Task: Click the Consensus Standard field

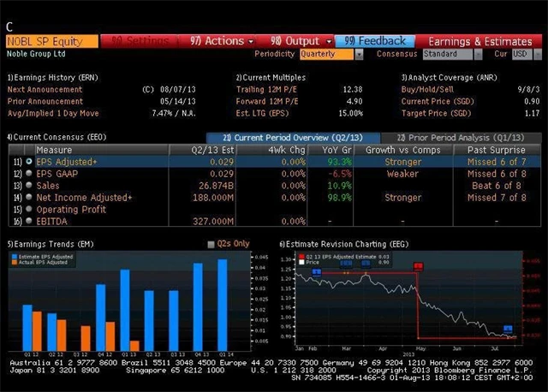Action: tap(448, 54)
